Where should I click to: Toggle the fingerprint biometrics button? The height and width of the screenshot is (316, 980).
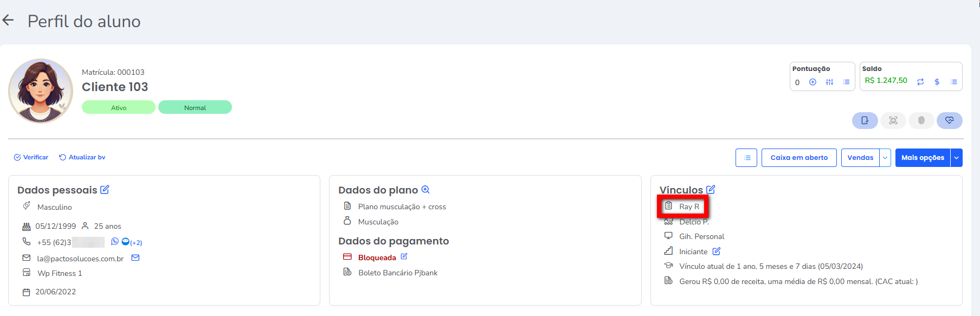(x=921, y=120)
